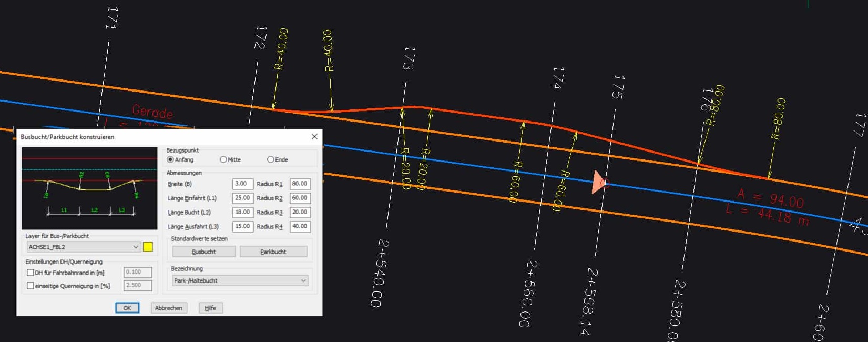Select the Anfang reference point option
868x342 pixels.
tap(170, 159)
